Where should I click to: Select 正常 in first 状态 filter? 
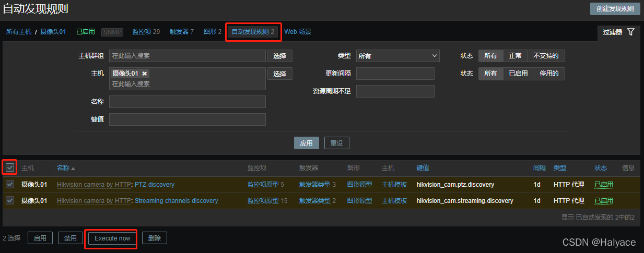516,56
